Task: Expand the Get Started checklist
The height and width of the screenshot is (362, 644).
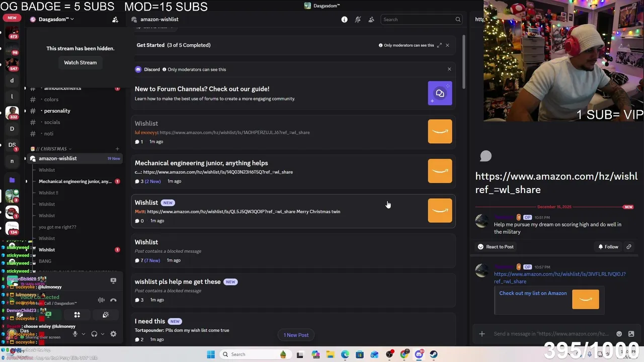Action: (x=439, y=45)
